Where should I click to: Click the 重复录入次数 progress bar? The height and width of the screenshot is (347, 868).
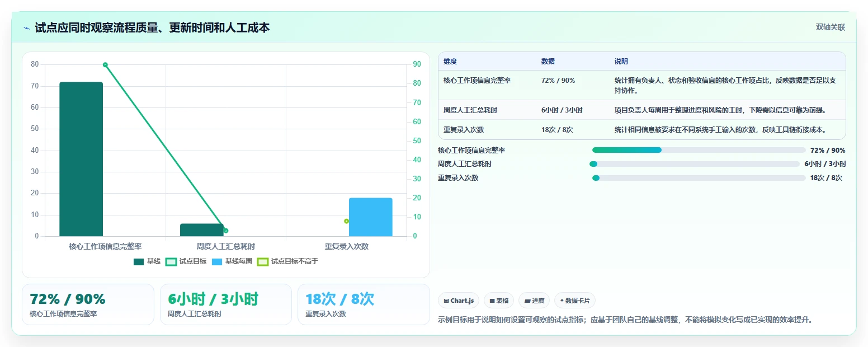click(x=699, y=178)
